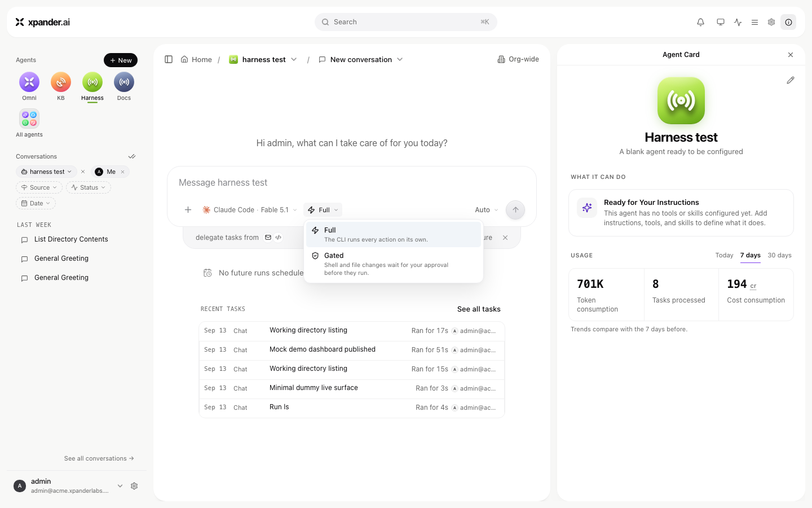Dismiss the delegate tasks banner
Image resolution: width=812 pixels, height=508 pixels.
click(x=505, y=238)
